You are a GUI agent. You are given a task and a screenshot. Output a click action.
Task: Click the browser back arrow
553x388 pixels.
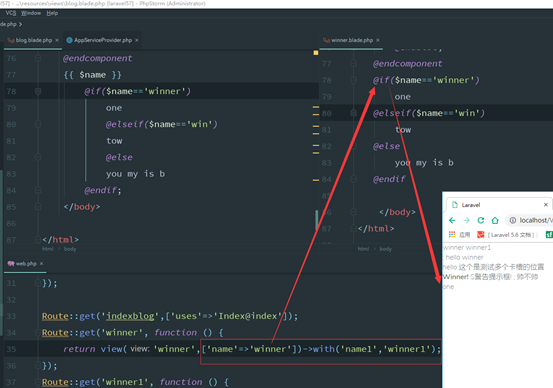452,220
